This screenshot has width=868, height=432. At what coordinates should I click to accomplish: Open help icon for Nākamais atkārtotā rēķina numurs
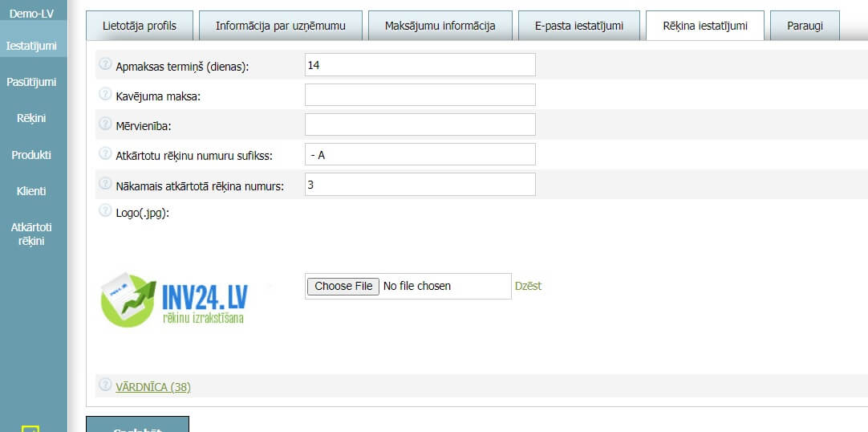[x=105, y=183]
